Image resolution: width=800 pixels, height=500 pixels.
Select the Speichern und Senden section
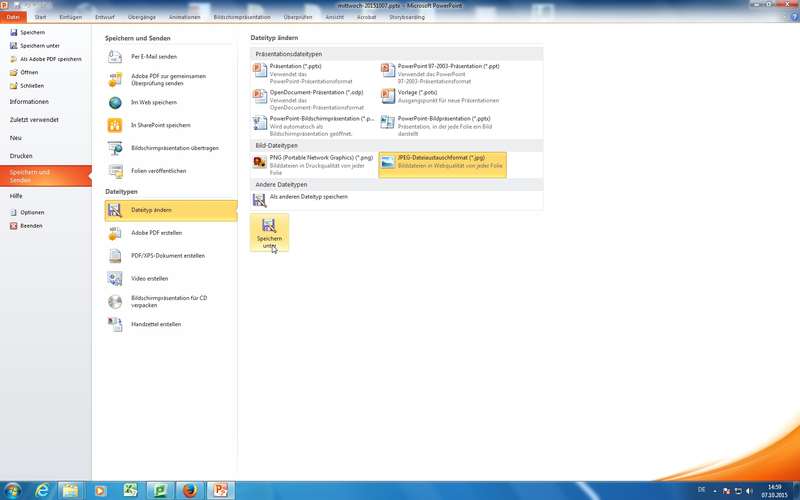(x=45, y=176)
